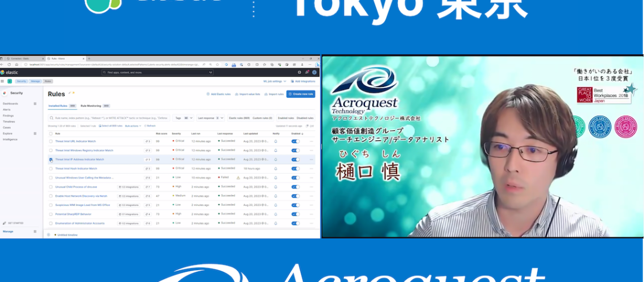Open Timelines in Security sidebar

pyautogui.click(x=8, y=122)
